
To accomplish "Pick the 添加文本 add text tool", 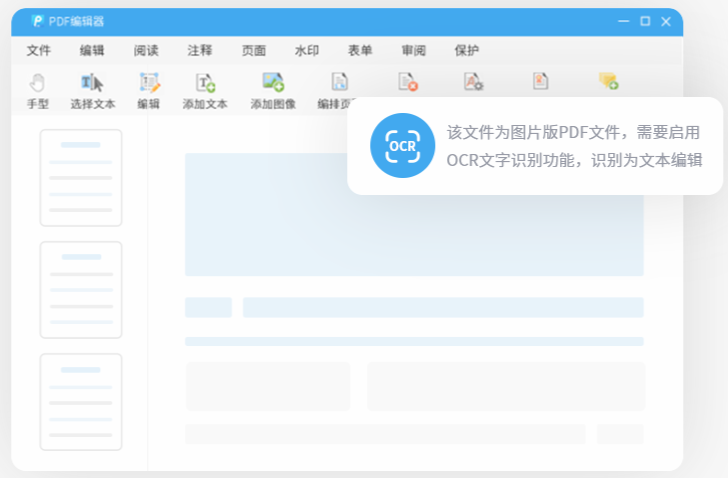I will [x=205, y=91].
